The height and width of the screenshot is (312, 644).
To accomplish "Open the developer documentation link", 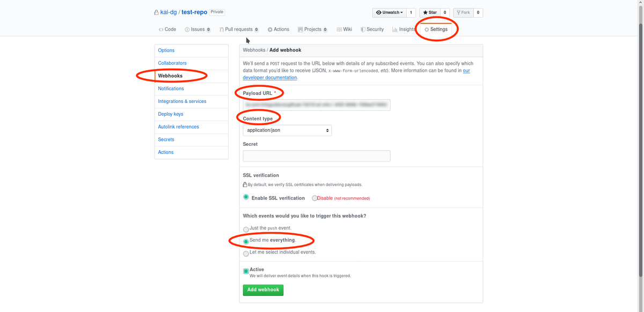I will (x=270, y=78).
